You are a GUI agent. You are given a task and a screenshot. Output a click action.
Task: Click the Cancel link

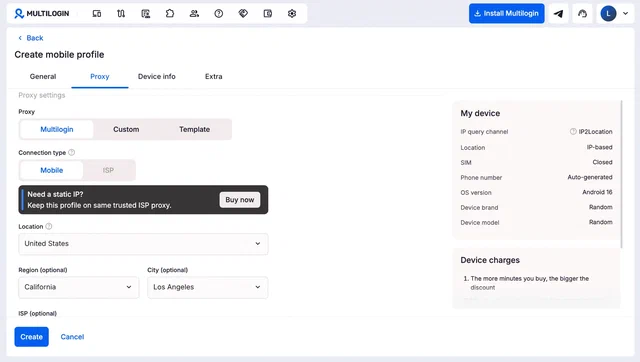pyautogui.click(x=72, y=337)
